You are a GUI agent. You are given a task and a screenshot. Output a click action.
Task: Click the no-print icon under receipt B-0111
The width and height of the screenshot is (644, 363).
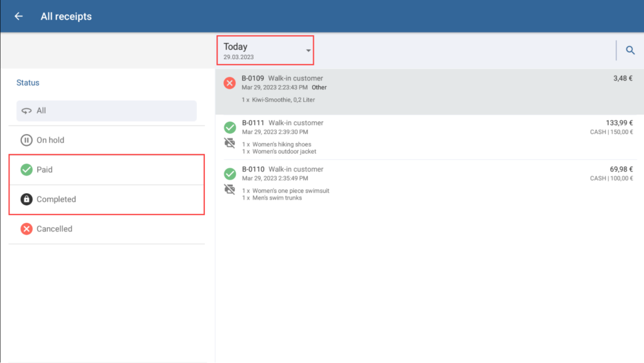(x=230, y=143)
